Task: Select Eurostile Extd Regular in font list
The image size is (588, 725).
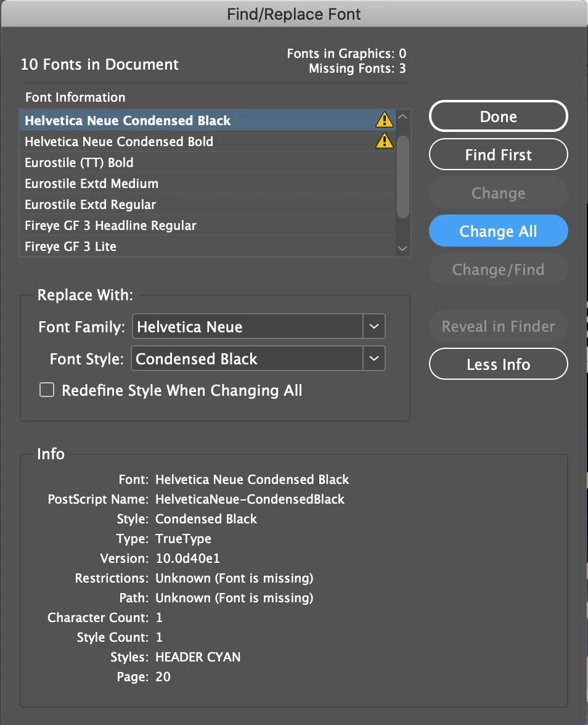Action: [x=208, y=204]
